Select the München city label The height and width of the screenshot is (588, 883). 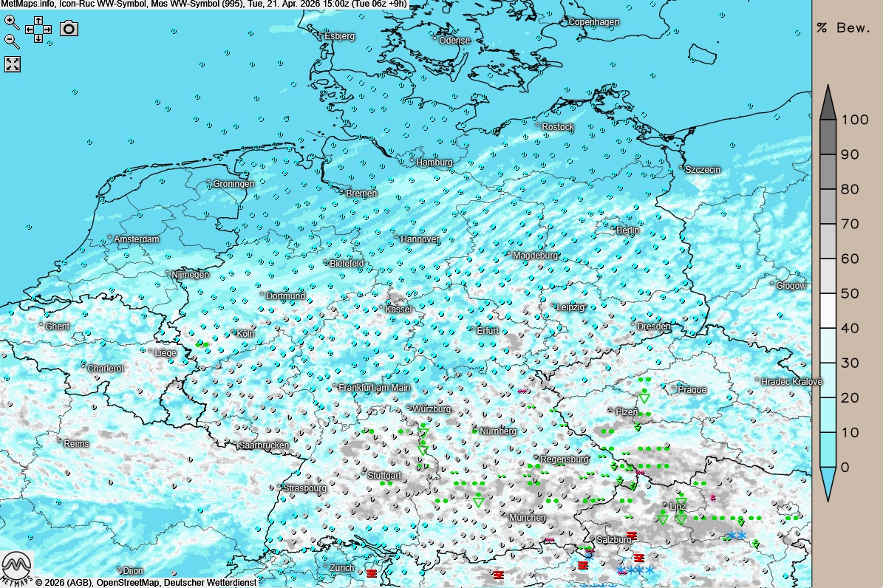click(527, 518)
